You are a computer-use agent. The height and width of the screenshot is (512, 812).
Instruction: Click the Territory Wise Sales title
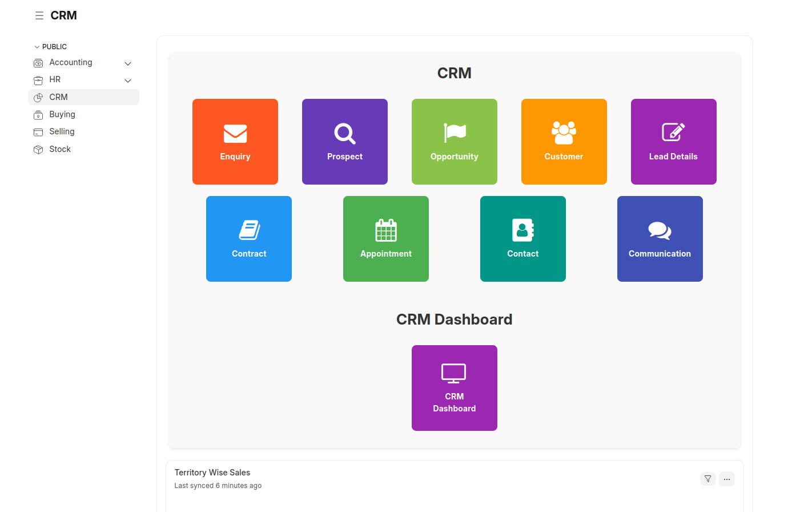[212, 473]
